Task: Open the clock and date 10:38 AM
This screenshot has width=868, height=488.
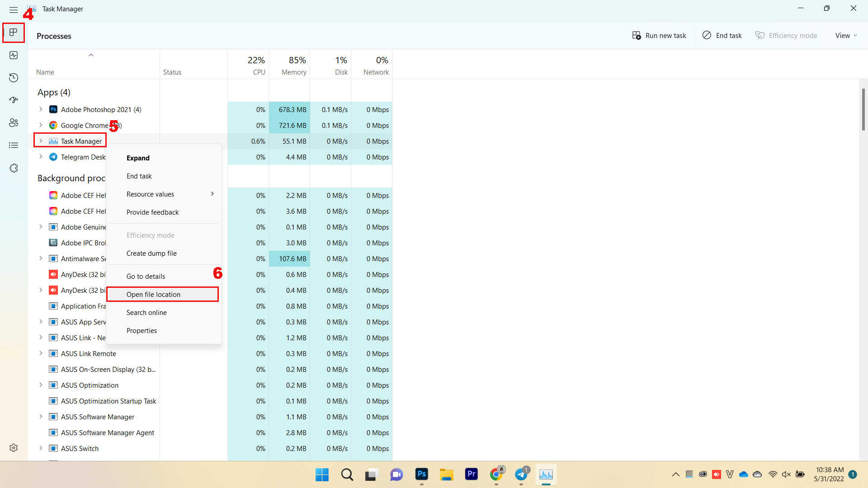Action: (x=829, y=474)
